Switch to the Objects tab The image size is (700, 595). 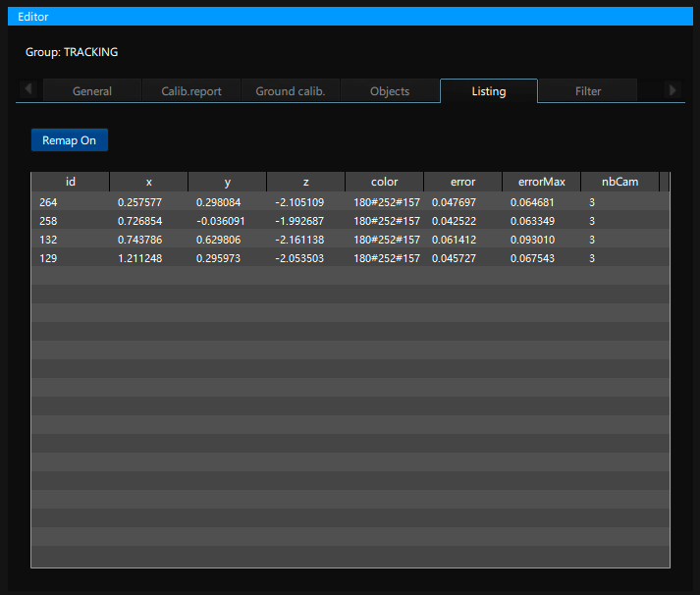(390, 91)
